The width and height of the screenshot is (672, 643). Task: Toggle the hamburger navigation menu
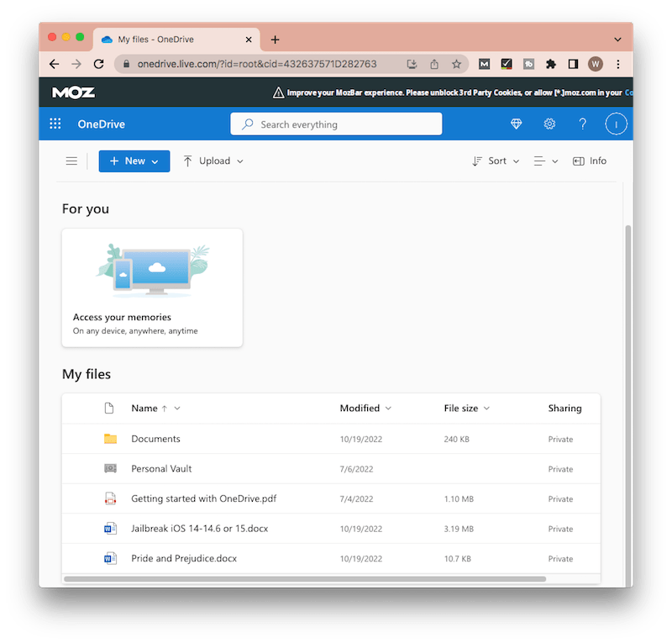click(x=71, y=161)
